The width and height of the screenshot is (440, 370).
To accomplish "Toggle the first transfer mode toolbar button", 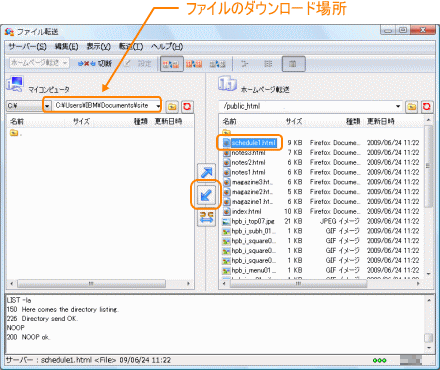I will click(x=172, y=64).
